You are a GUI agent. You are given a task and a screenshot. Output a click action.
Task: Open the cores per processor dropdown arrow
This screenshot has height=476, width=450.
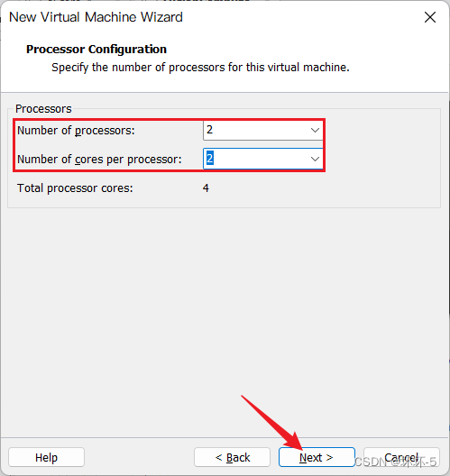point(315,159)
